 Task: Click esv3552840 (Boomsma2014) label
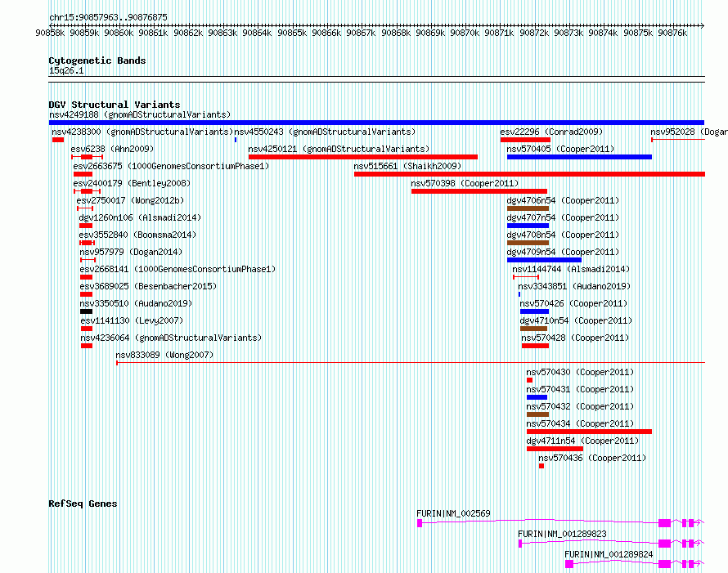tap(138, 235)
